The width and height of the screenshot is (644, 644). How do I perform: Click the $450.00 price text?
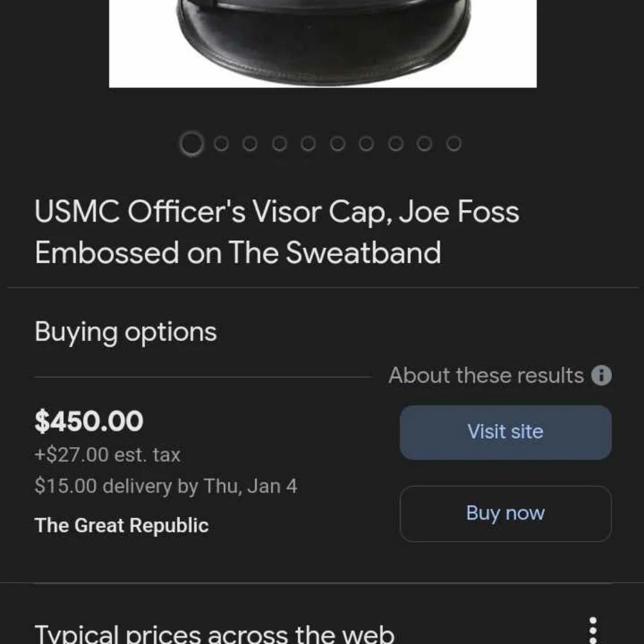89,421
